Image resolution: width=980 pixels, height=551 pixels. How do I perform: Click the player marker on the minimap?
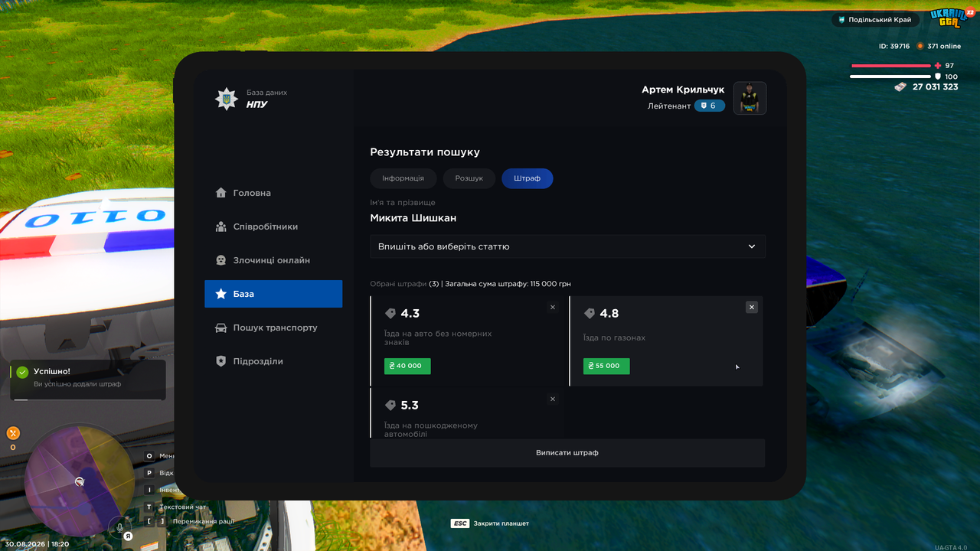[x=79, y=481]
